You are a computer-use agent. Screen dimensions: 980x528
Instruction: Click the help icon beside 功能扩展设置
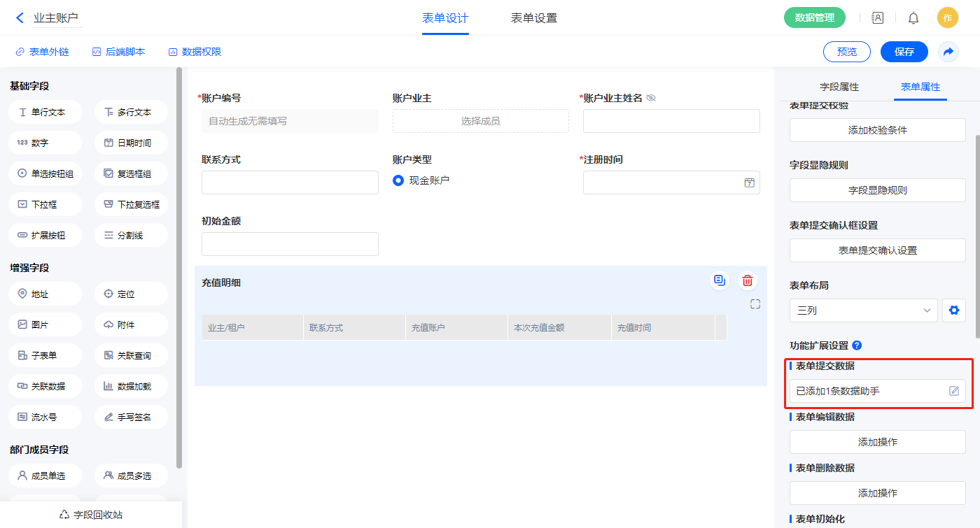857,345
